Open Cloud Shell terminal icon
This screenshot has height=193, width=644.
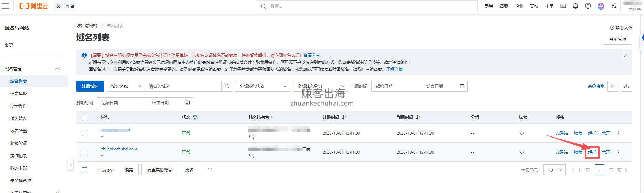(x=563, y=6)
